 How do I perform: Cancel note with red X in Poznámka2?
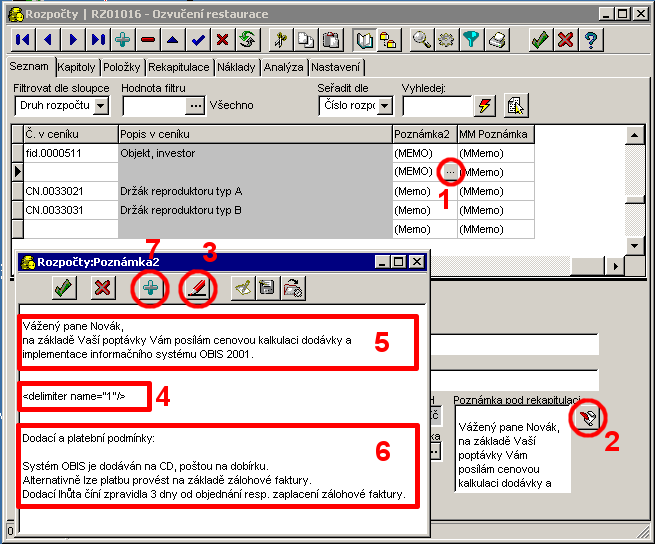101,288
